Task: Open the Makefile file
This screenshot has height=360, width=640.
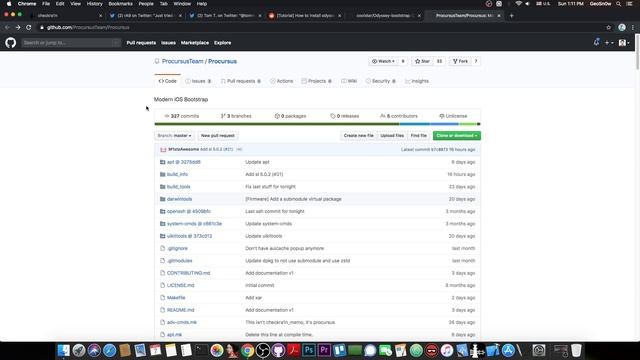Action: (176, 298)
